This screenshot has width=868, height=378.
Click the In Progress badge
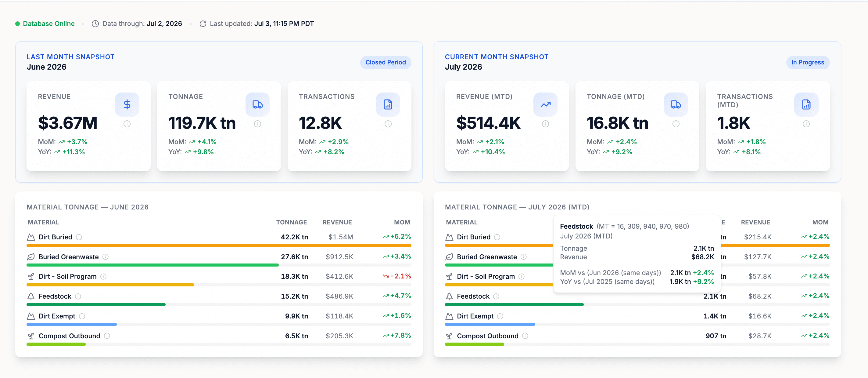tap(807, 62)
